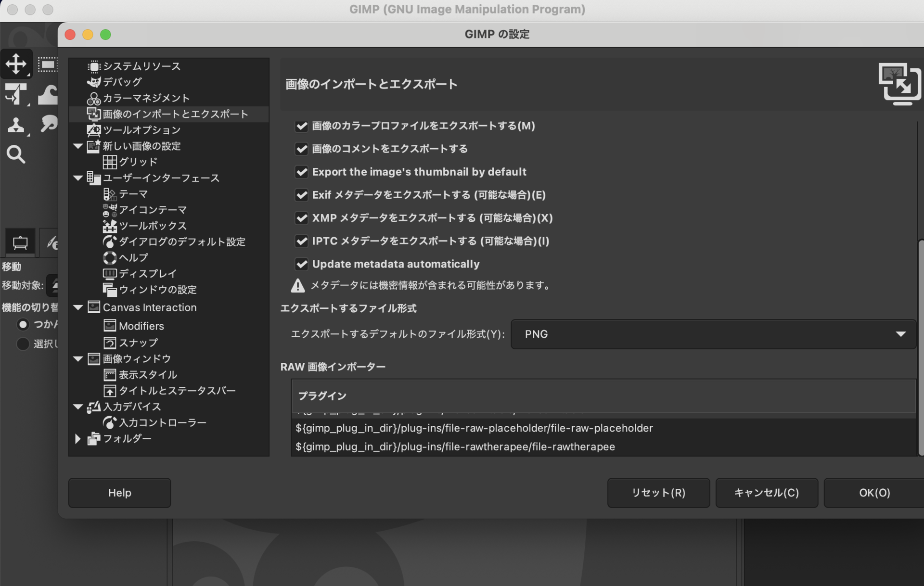The width and height of the screenshot is (924, 586).
Task: Uncheck Export the image's thumbnail by default
Action: point(302,172)
